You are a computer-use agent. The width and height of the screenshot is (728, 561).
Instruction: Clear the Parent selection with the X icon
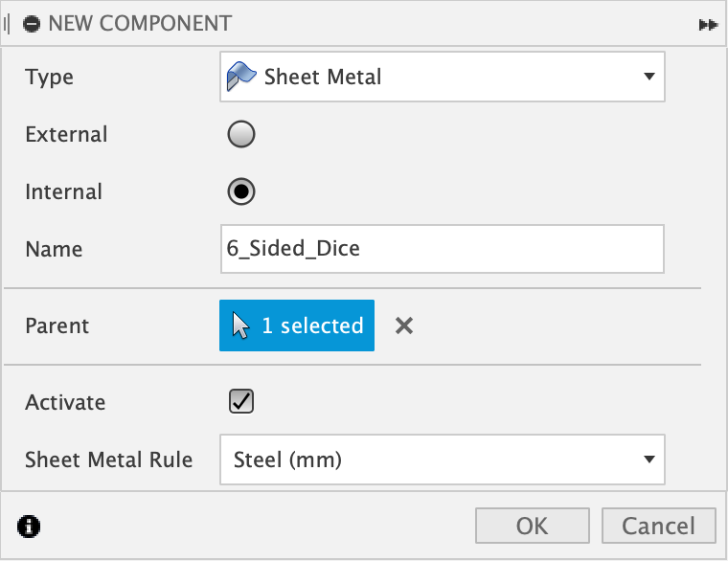[x=404, y=325]
